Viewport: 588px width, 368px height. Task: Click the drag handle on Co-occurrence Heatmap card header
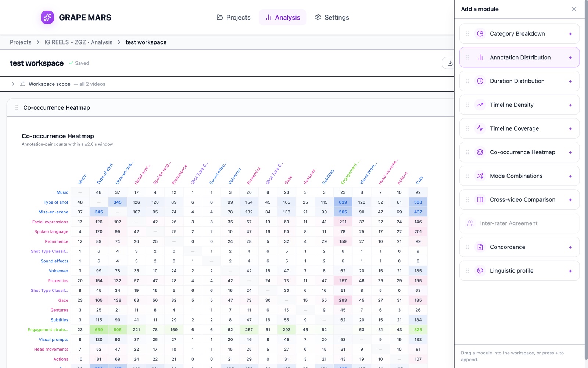click(x=17, y=108)
